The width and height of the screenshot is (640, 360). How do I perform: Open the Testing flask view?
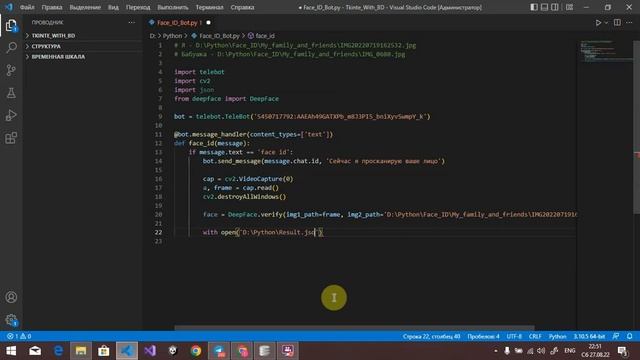coord(11,93)
